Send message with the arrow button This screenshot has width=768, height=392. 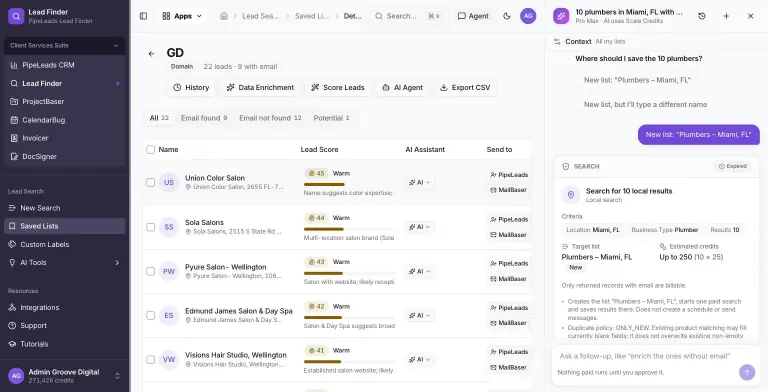pyautogui.click(x=747, y=372)
